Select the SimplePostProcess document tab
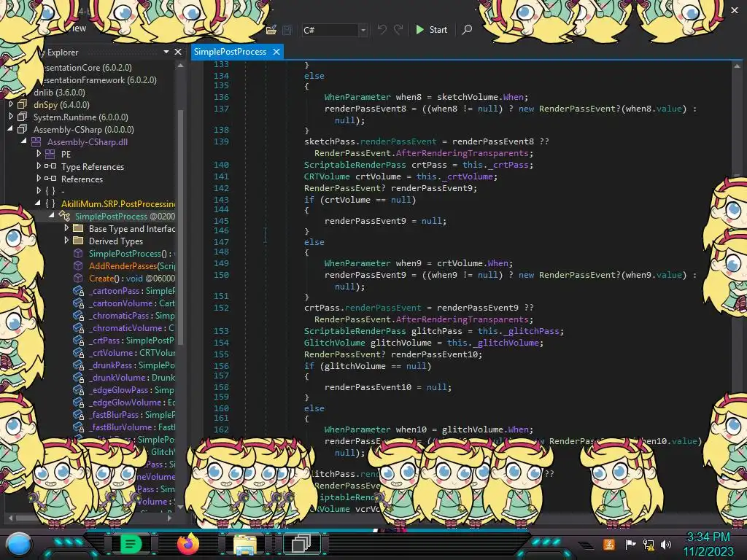The image size is (747, 560). 230,52
